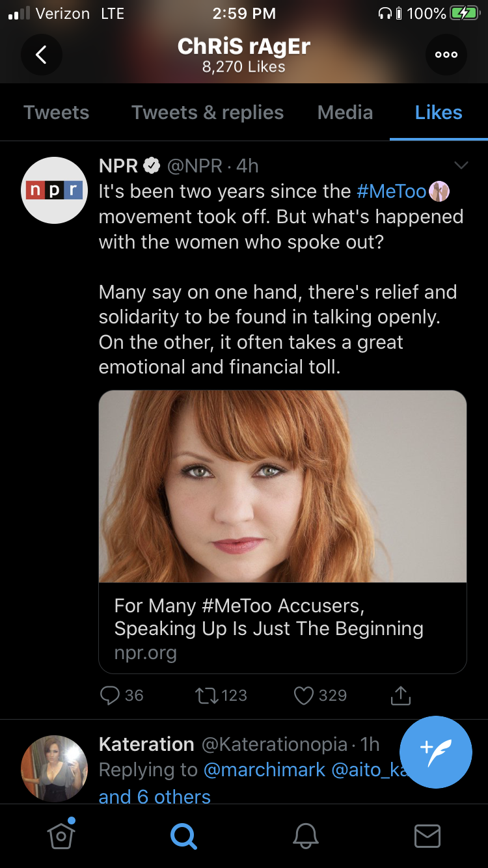488x868 pixels.
Task: Switch to the Tweets & replies tab
Action: (208, 113)
